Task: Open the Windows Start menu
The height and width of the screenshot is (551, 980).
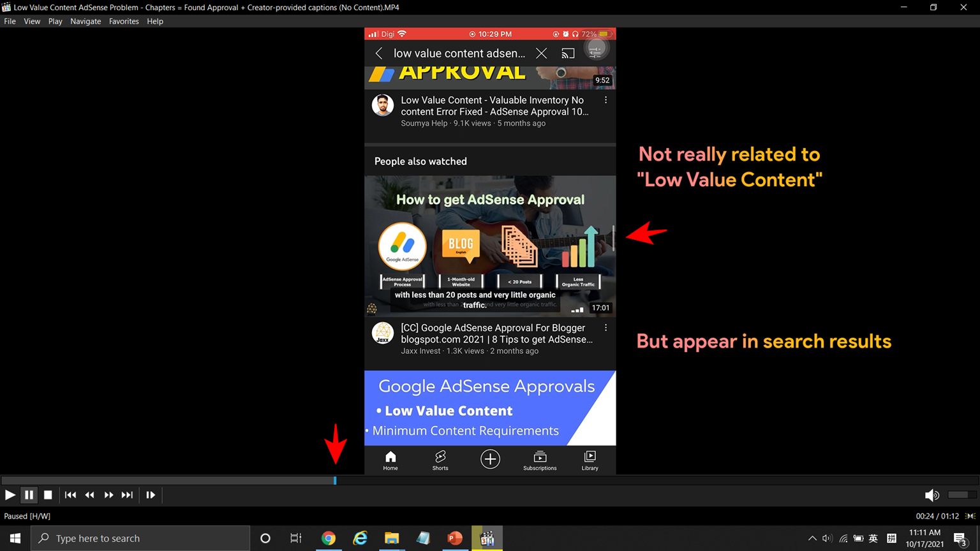Action: pyautogui.click(x=15, y=538)
